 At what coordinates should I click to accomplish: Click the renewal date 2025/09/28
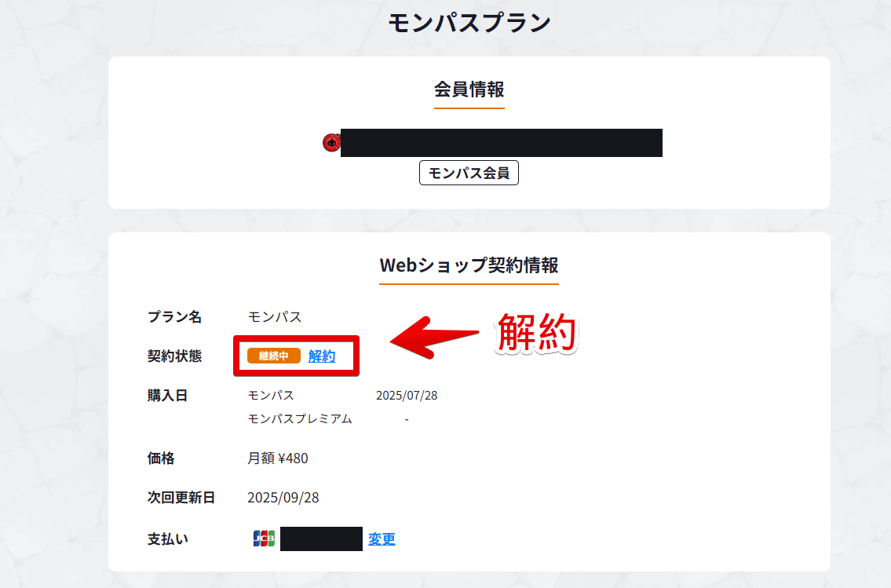pos(283,498)
